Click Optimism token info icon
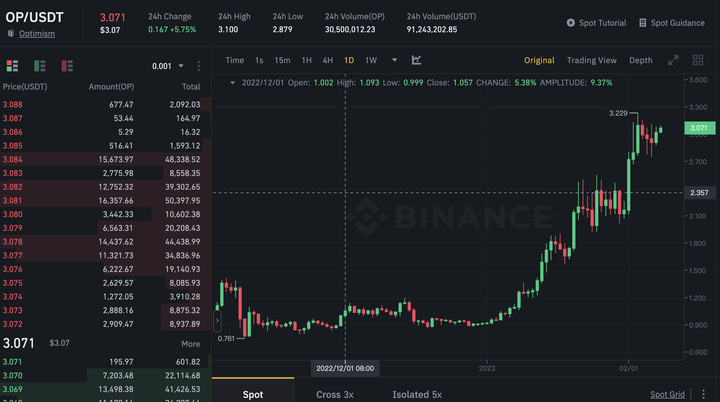720x402 pixels. coord(11,34)
